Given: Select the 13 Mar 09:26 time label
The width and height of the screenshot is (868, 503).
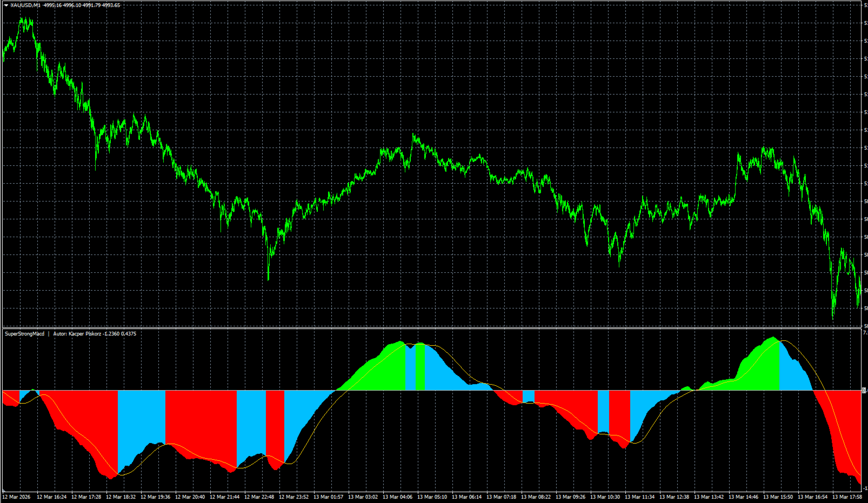Looking at the screenshot, I should pyautogui.click(x=570, y=497).
